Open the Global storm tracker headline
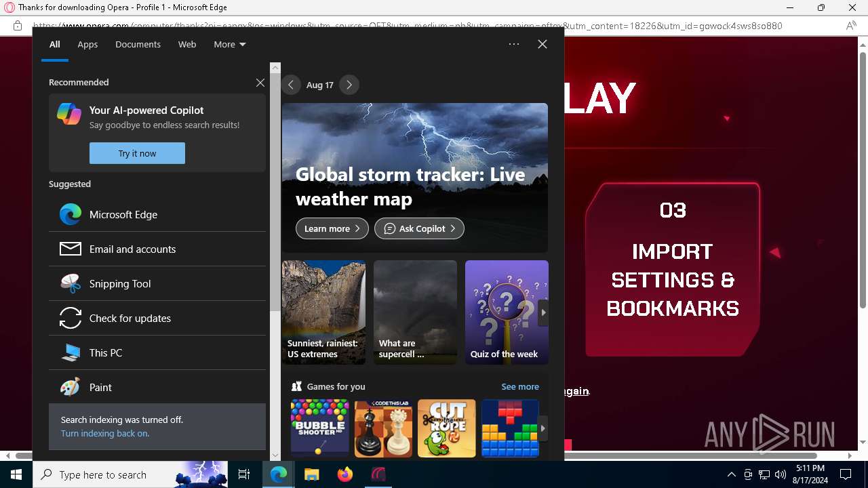The image size is (868, 488). [x=410, y=186]
